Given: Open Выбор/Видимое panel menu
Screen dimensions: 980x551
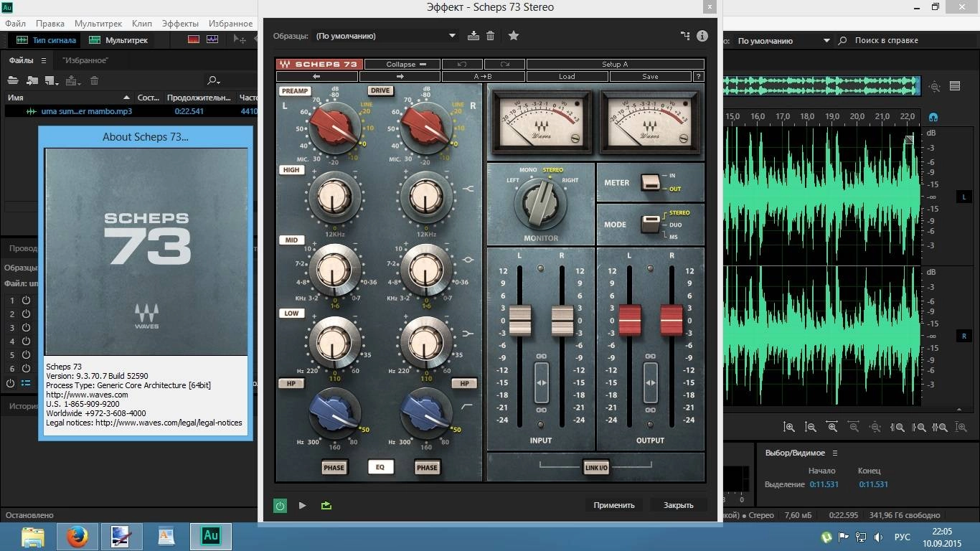Looking at the screenshot, I should [x=834, y=453].
